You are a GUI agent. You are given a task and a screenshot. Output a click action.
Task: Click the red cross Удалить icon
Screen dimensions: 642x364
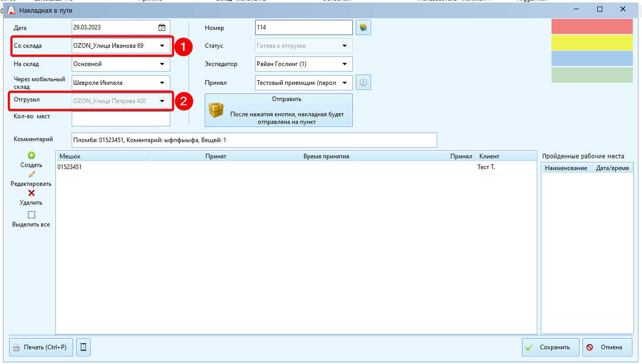32,193
